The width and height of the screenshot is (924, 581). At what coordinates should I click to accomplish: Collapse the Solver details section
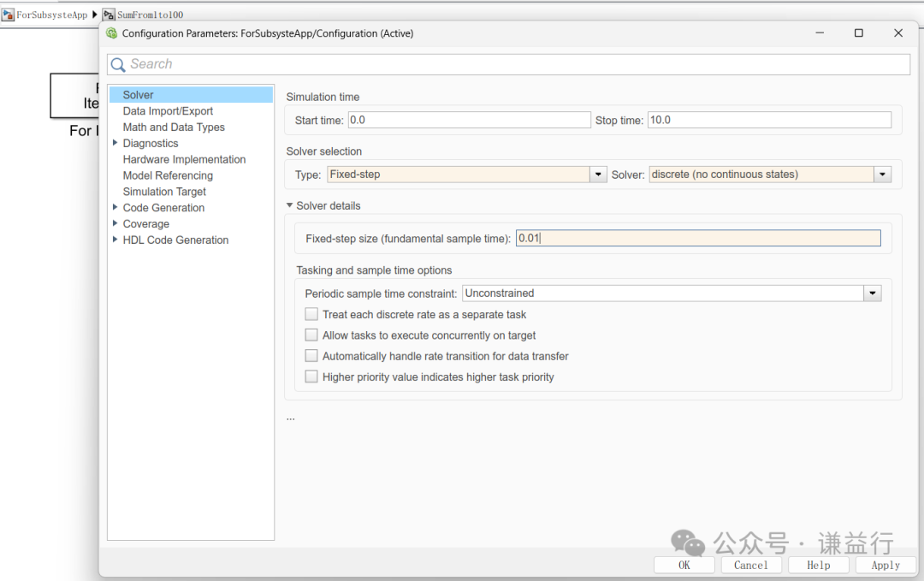point(289,205)
